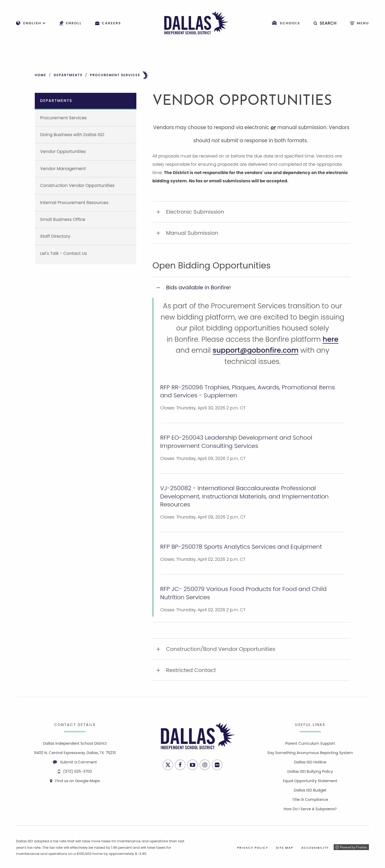Open the English language dropdown
The height and width of the screenshot is (868, 385).
(31, 23)
